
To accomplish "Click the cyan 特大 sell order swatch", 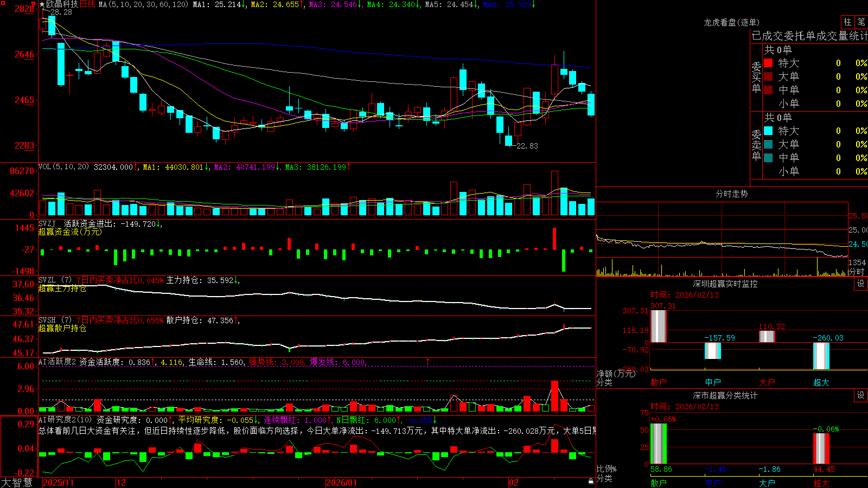I will 768,131.
